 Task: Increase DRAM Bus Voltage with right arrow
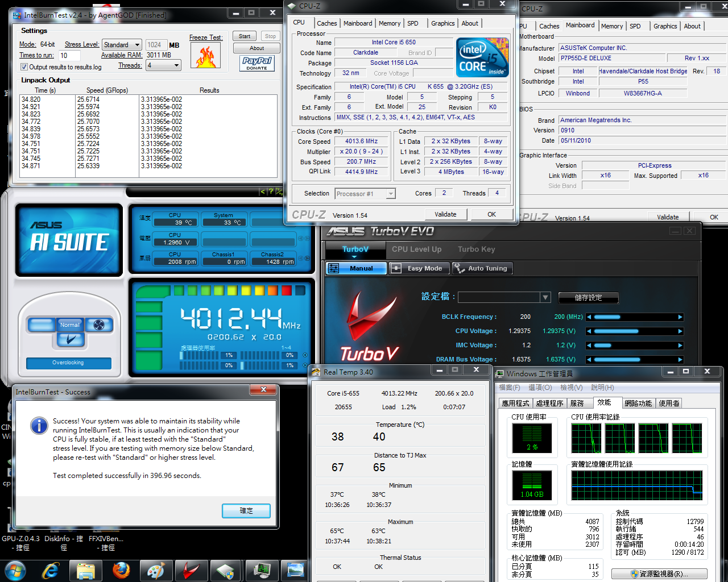[x=680, y=360]
